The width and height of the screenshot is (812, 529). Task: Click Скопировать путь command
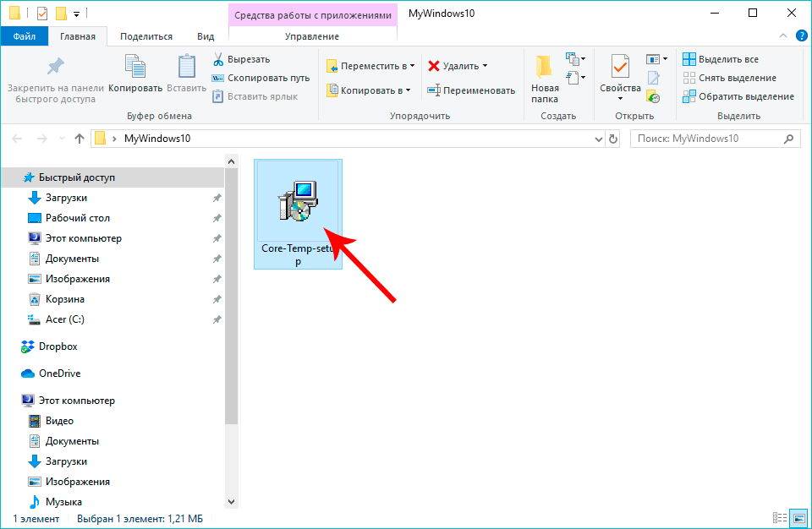[261, 78]
